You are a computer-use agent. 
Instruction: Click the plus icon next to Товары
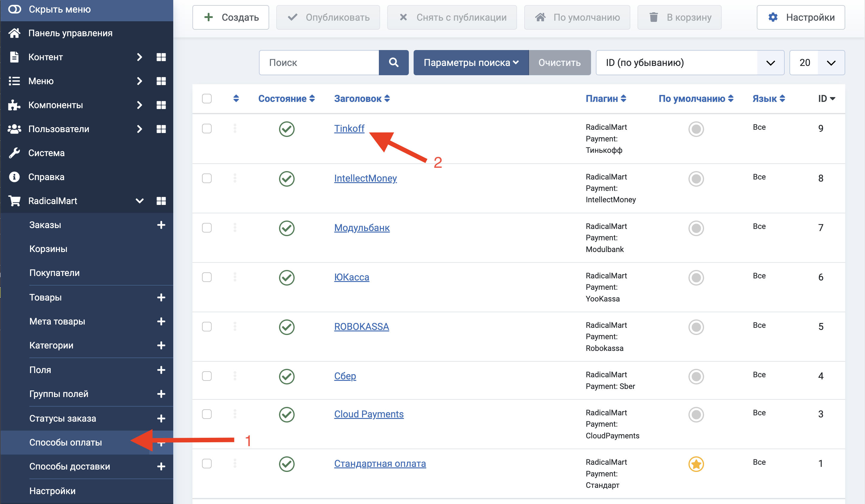[161, 298]
